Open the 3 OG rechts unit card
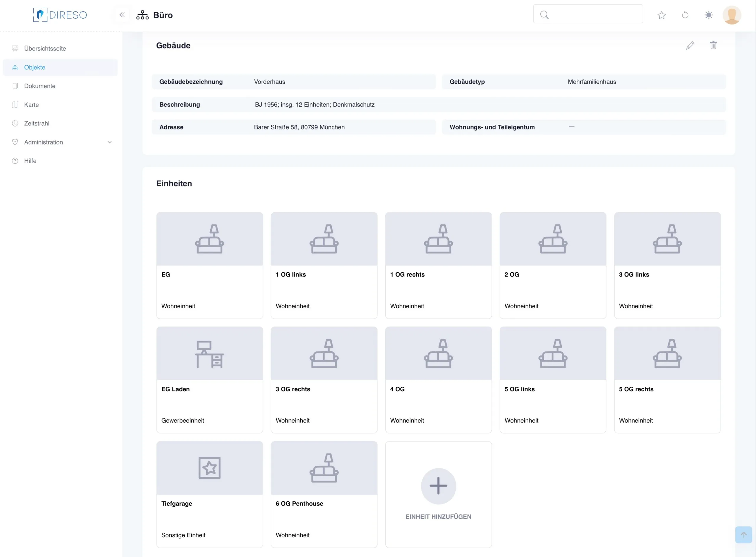The height and width of the screenshot is (557, 756). [x=324, y=380]
